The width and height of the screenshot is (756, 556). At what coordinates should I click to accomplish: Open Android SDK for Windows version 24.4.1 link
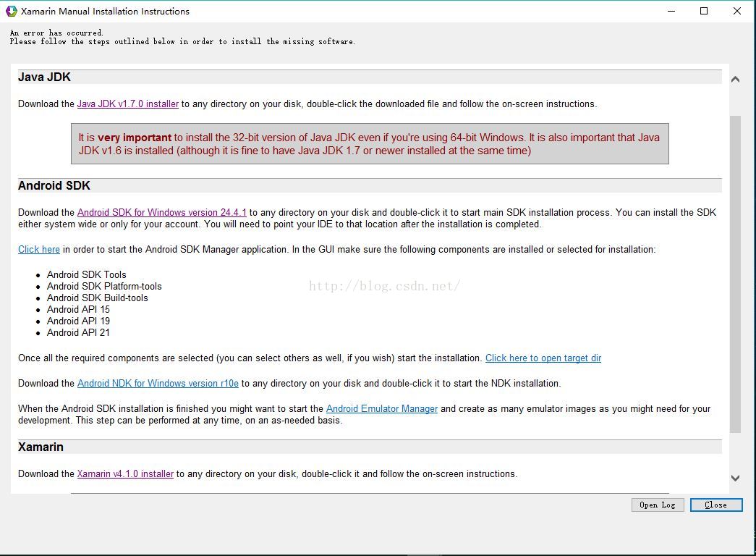click(x=161, y=212)
